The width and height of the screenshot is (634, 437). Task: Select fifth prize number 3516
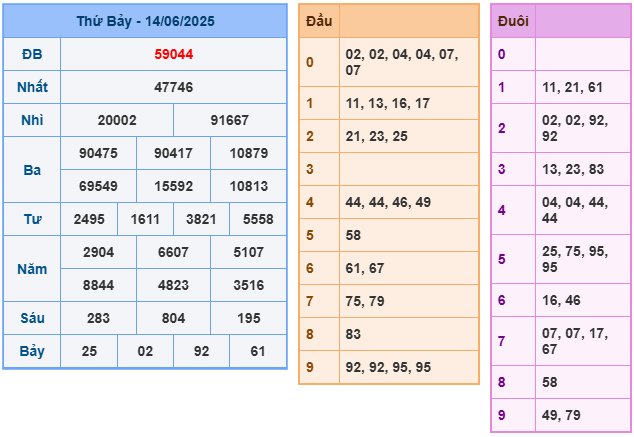click(x=249, y=285)
